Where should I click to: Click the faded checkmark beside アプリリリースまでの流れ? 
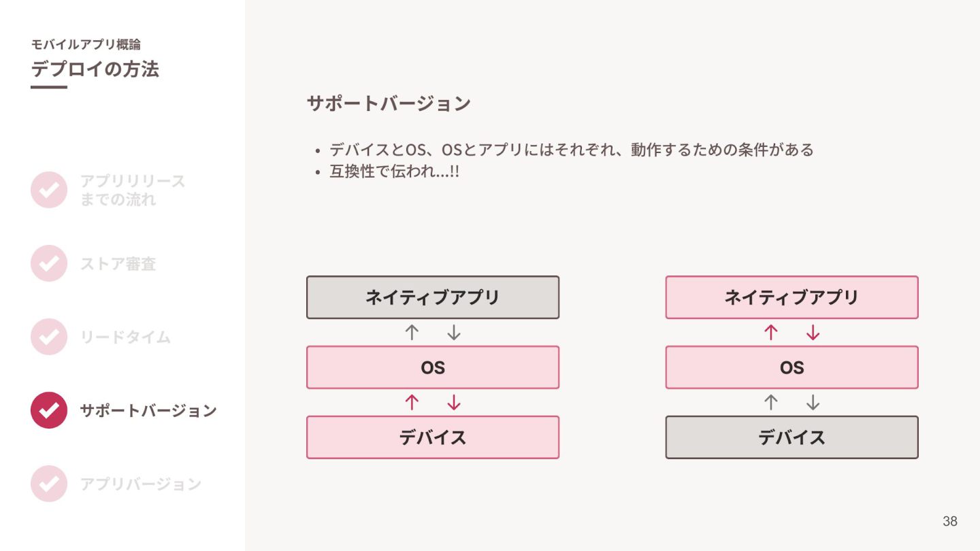49,190
